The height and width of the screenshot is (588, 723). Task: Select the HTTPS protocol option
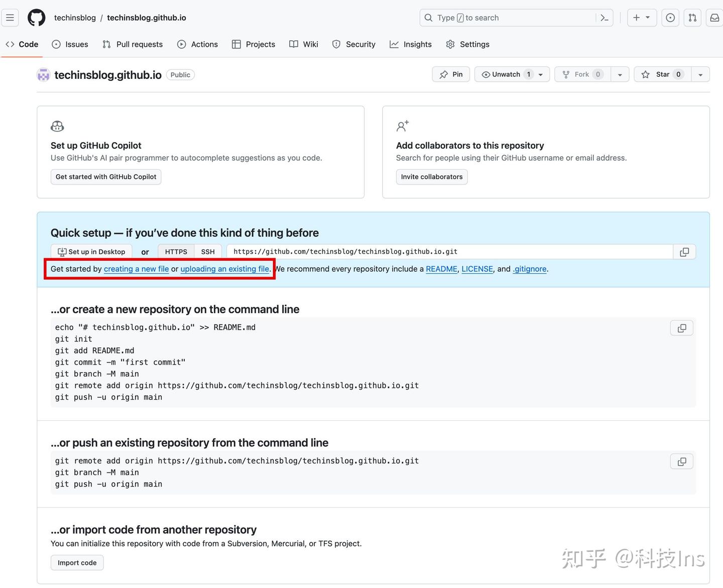pos(176,252)
